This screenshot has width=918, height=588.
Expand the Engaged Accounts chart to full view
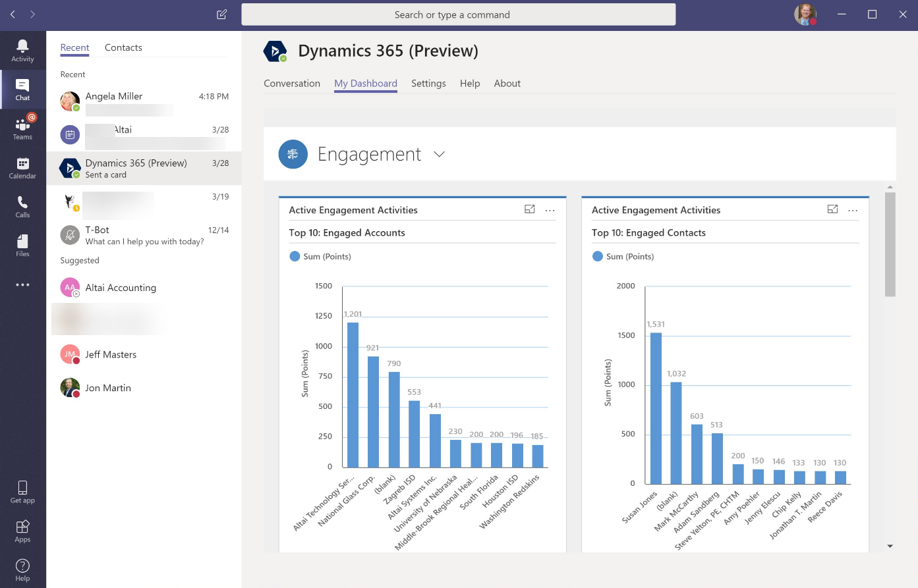click(529, 209)
